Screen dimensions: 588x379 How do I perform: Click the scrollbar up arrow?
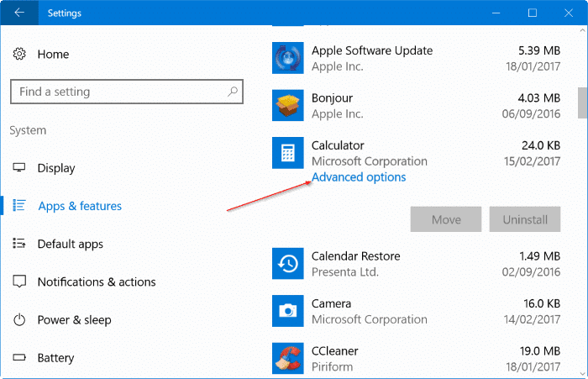(x=582, y=30)
